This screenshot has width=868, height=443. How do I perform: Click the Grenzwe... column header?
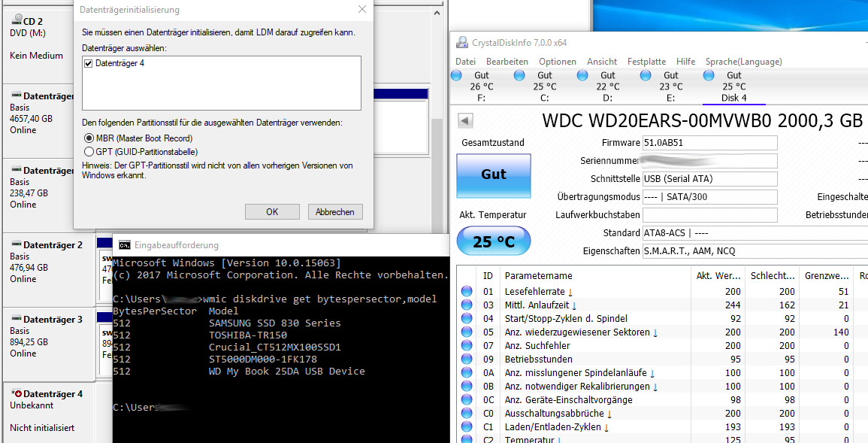click(827, 276)
